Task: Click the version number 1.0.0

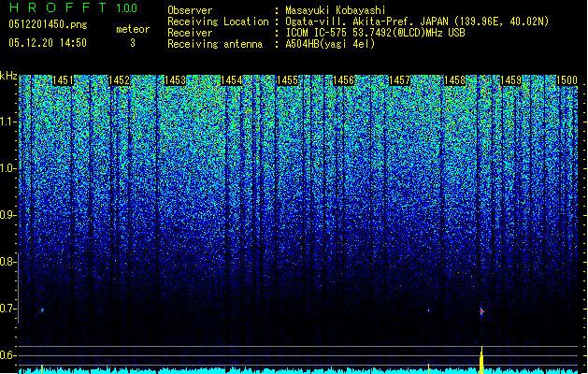Action: pos(126,7)
